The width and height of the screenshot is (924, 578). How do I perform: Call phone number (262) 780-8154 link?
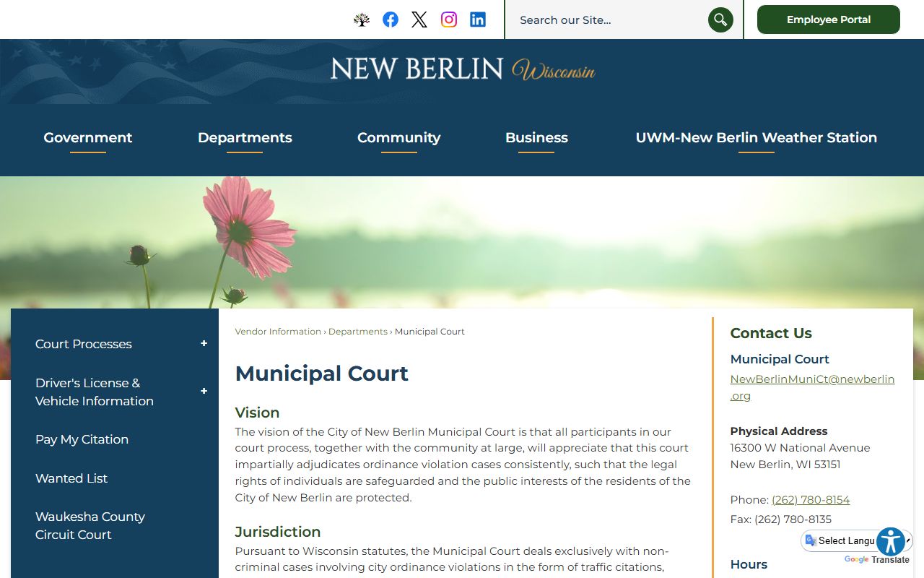(811, 500)
